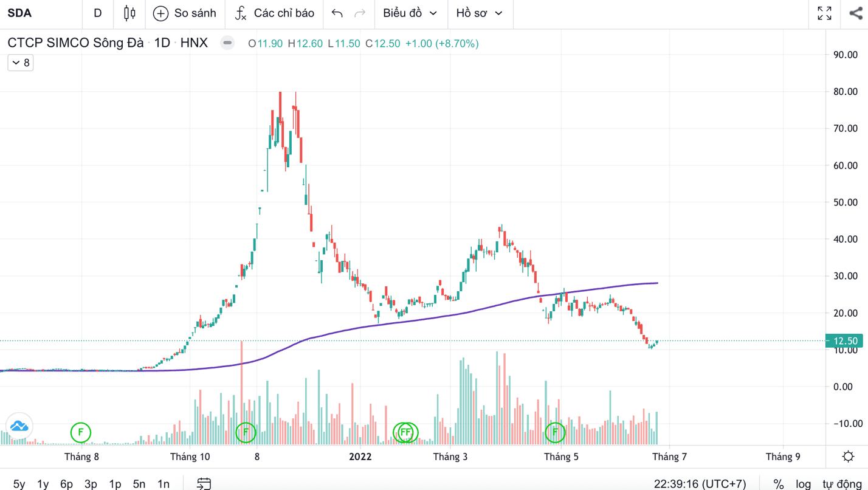Click the 2022 time axis label
The image size is (868, 490).
(360, 457)
